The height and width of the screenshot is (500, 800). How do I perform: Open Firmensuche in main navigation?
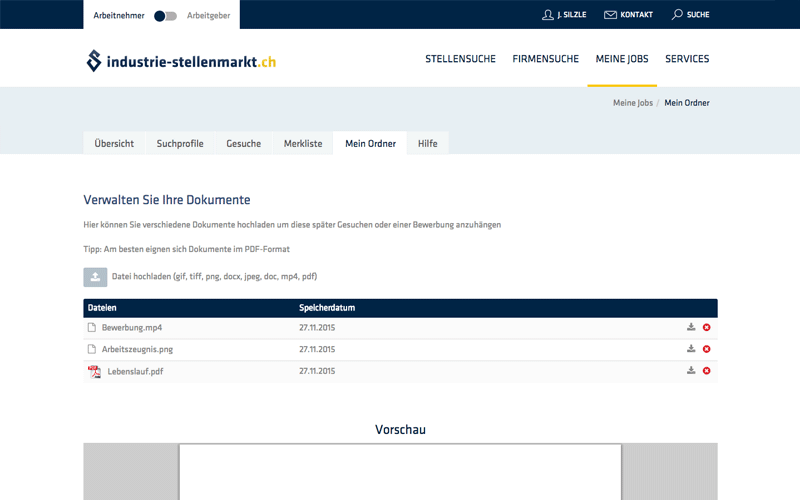click(x=545, y=59)
